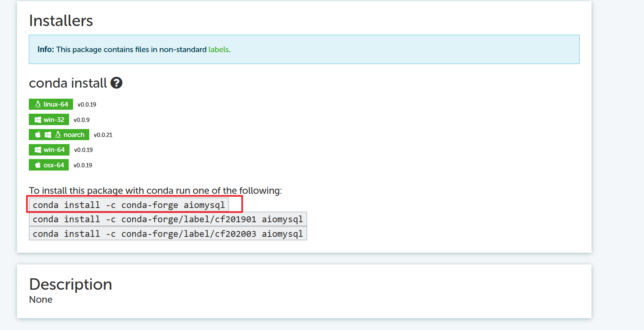Click the Apple logo in noarch badge

coord(38,135)
